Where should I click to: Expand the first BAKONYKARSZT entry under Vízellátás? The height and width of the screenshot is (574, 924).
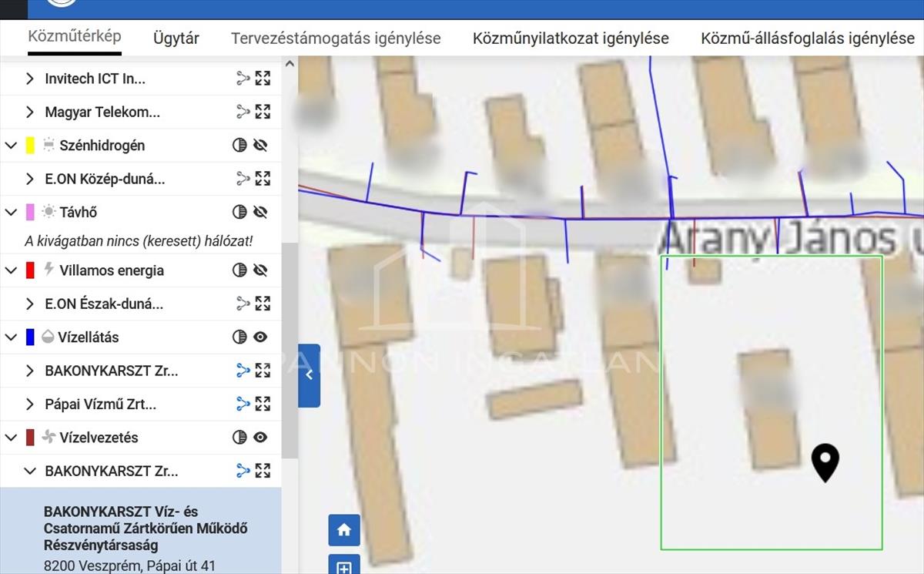pyautogui.click(x=30, y=371)
